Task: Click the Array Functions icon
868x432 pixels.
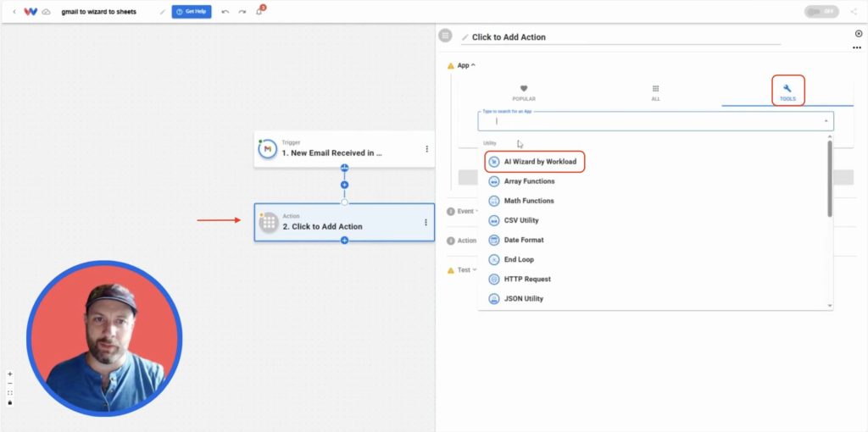Action: tap(494, 181)
